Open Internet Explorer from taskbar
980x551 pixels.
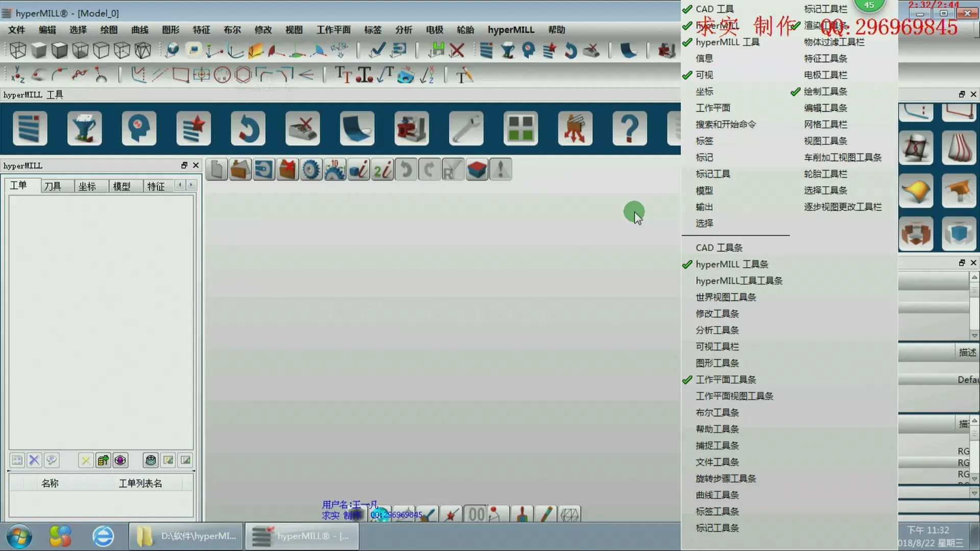pos(103,536)
